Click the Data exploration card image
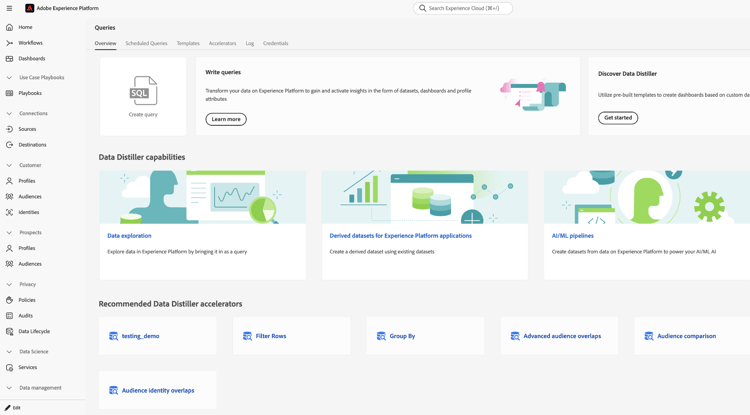Screen dimensions: 750x415 click(203, 197)
